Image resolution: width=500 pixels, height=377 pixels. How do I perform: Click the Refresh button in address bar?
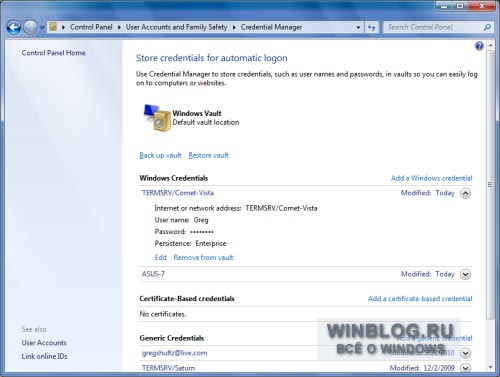(x=371, y=27)
